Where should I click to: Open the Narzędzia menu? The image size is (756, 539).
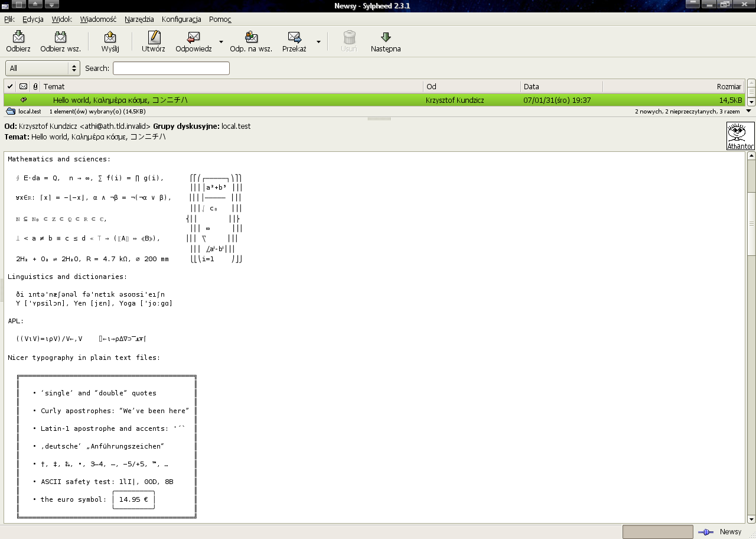[139, 19]
